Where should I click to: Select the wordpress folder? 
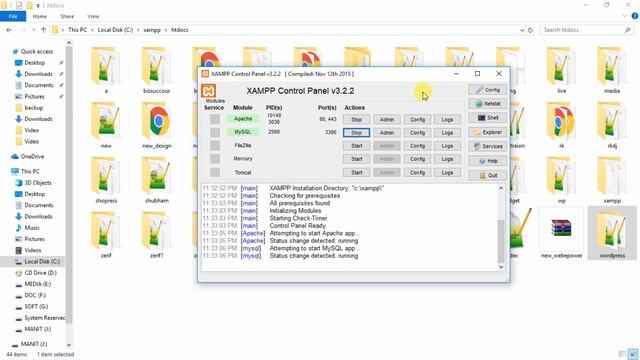(612, 233)
